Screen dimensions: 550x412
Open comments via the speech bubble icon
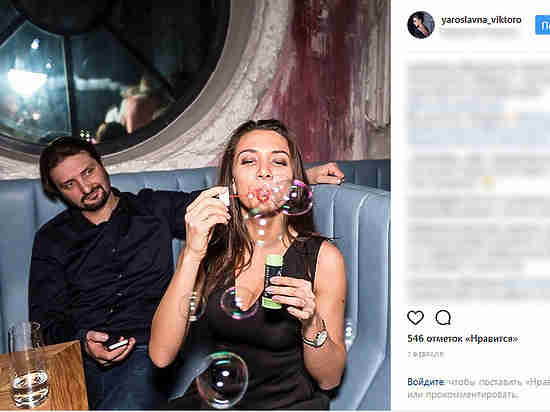443,317
